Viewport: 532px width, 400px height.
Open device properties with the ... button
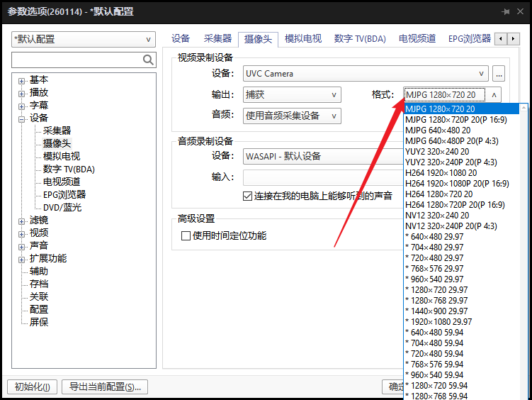pyautogui.click(x=499, y=74)
